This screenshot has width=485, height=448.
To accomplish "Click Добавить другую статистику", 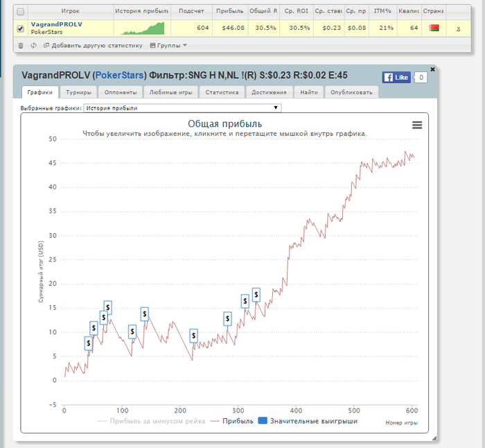I will coord(94,45).
